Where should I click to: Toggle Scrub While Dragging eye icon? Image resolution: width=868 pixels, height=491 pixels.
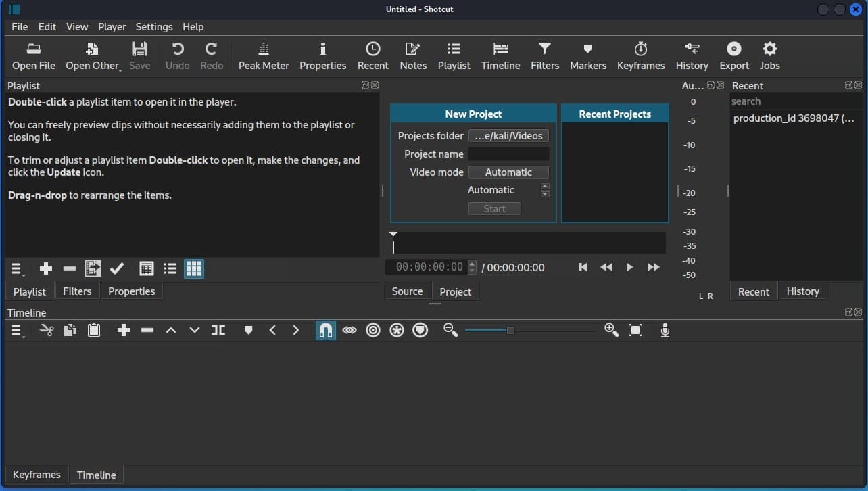click(349, 331)
